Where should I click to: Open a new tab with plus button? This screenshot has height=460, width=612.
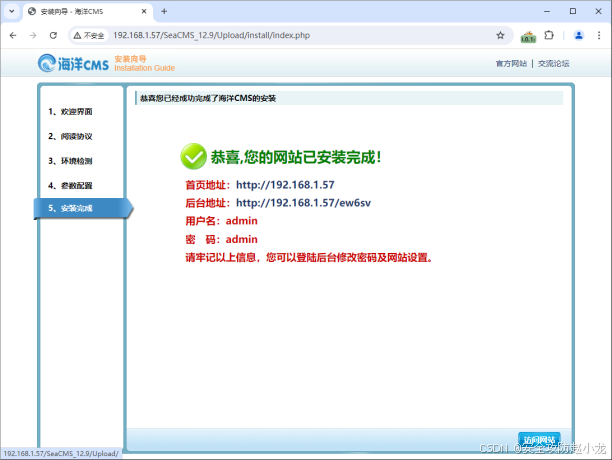pyautogui.click(x=164, y=11)
